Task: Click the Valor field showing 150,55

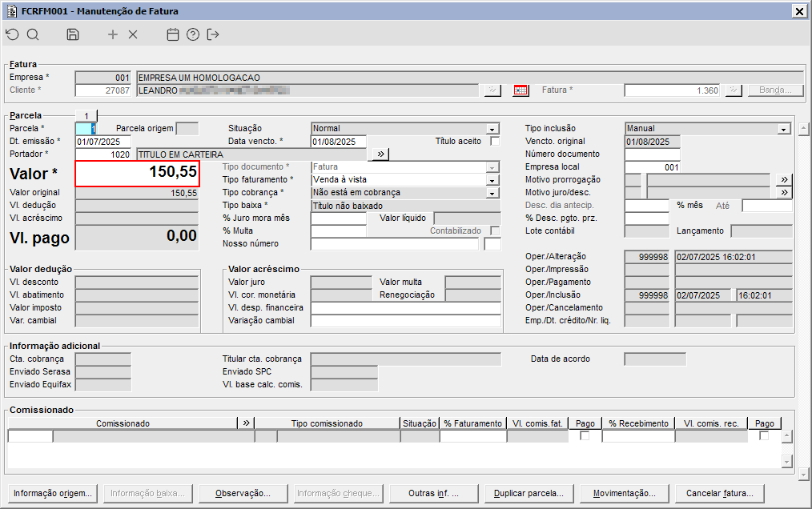Action: tap(137, 174)
